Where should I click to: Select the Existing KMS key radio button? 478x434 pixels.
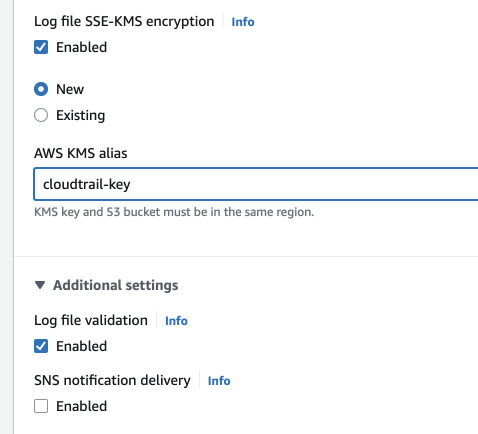[41, 115]
